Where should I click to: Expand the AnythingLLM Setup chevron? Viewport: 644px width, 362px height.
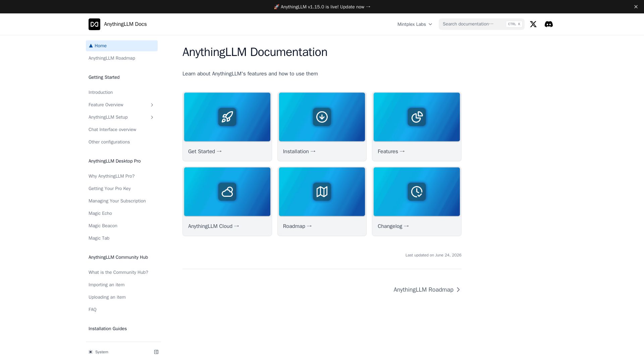[x=152, y=117]
